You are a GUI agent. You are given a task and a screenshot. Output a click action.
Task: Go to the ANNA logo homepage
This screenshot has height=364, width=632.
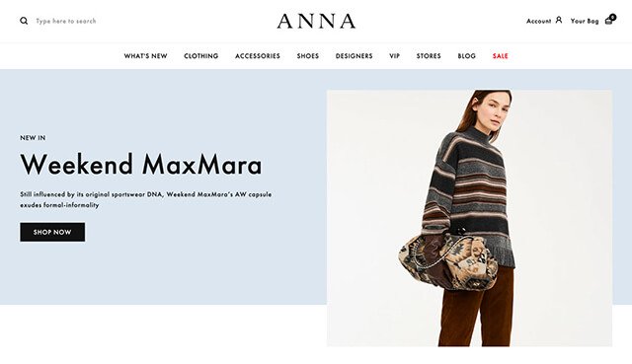316,21
